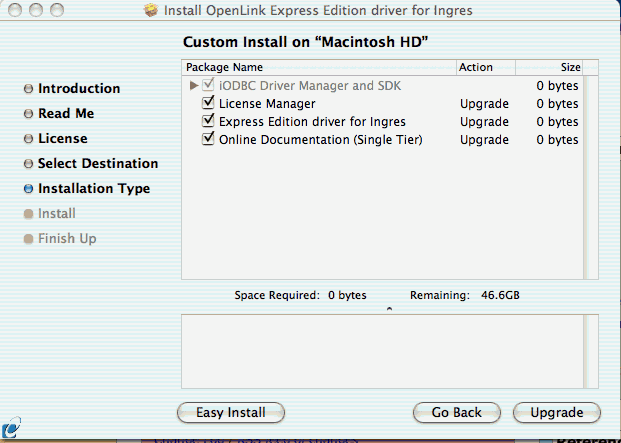Click the Internet Explorer icon at bottom left
Image resolution: width=621 pixels, height=443 pixels.
(11, 428)
